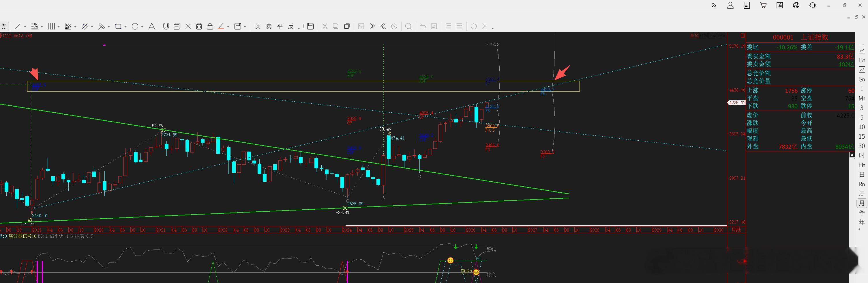This screenshot has width=868, height=283.
Task: Toggle the drawing lock padlock
Action: pyautogui.click(x=210, y=26)
